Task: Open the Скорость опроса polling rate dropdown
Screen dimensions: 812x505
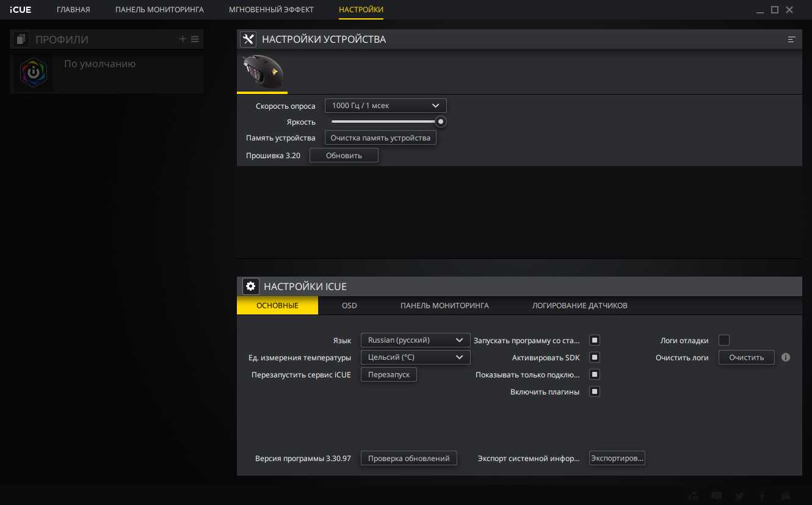Action: (x=385, y=106)
